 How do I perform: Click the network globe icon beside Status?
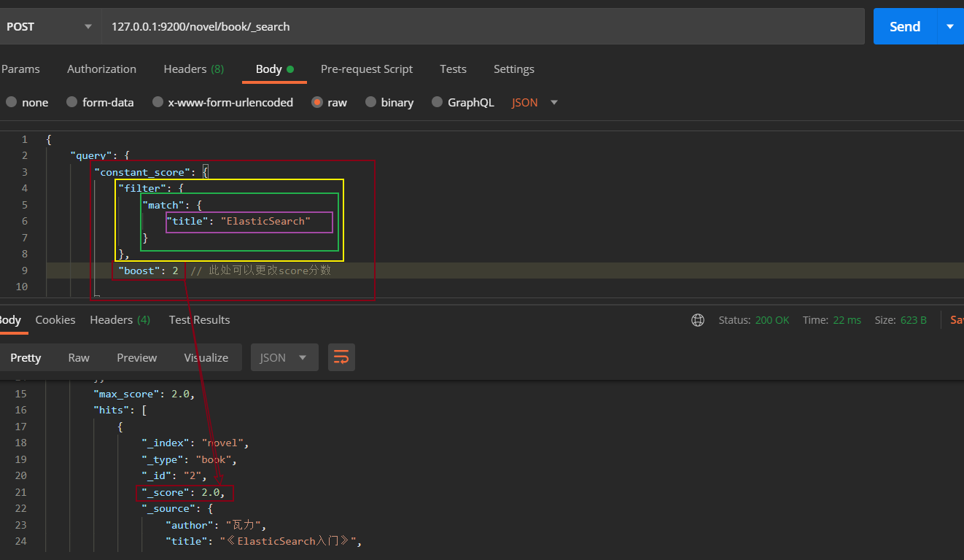coord(698,320)
